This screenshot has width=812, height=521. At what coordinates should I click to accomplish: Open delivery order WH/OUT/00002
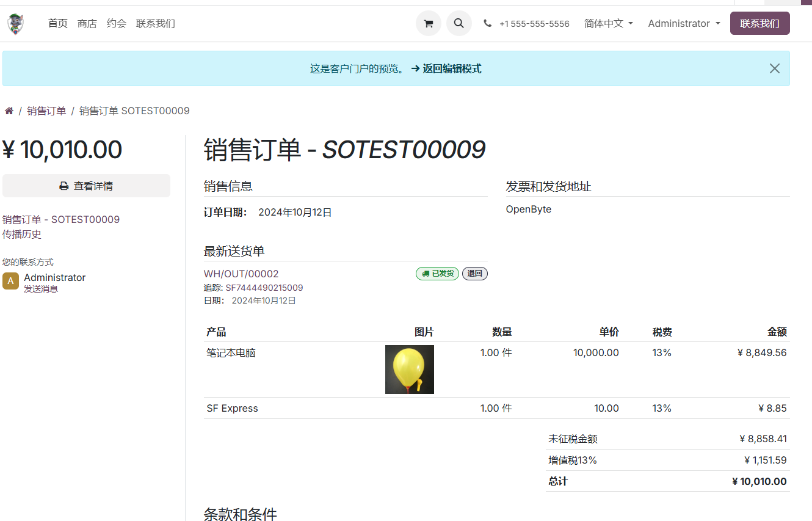(x=241, y=274)
